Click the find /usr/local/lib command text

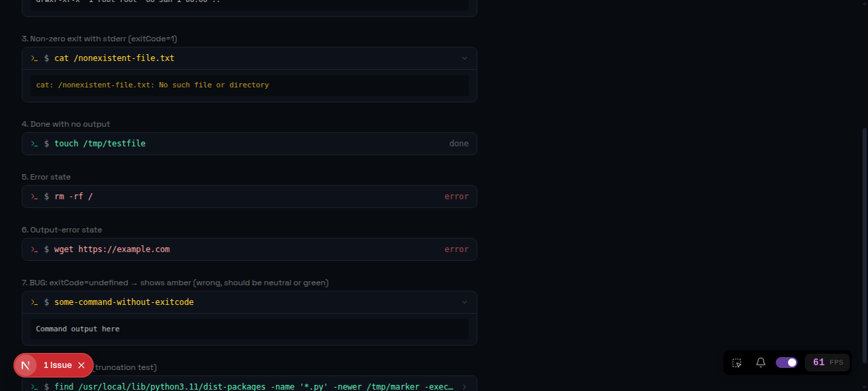coord(254,387)
